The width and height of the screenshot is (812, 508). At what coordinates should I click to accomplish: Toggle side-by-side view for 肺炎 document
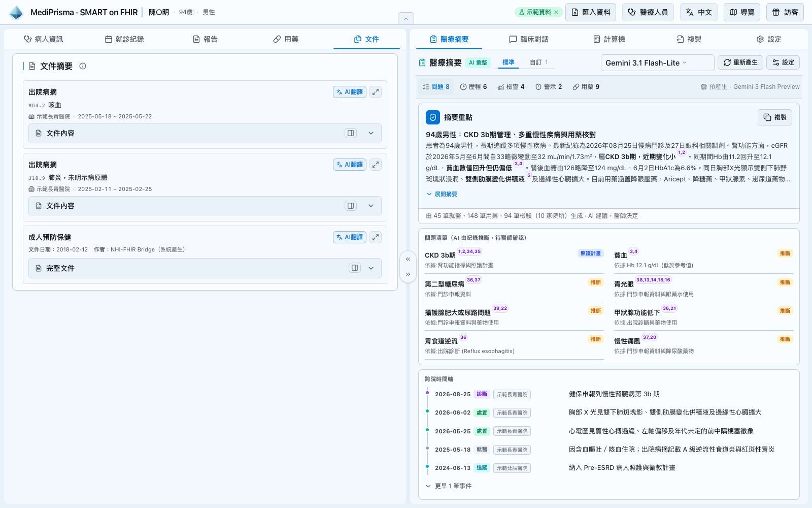pyautogui.click(x=351, y=206)
